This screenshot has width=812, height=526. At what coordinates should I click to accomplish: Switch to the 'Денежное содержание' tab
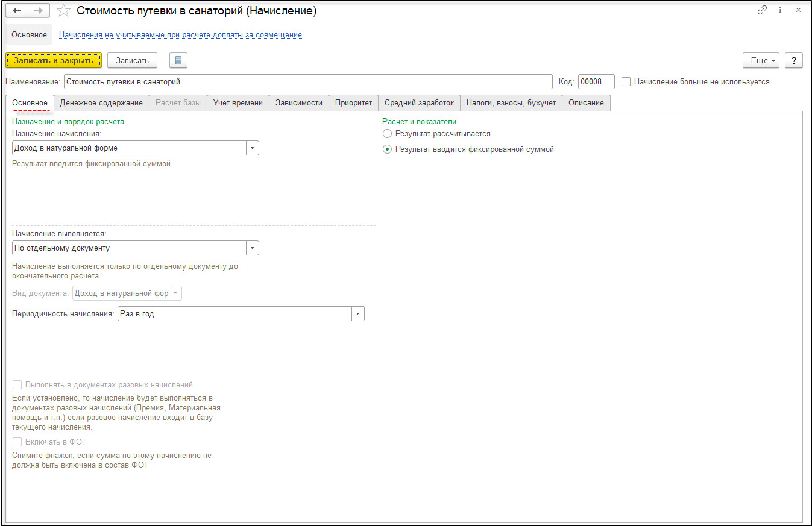tap(101, 102)
